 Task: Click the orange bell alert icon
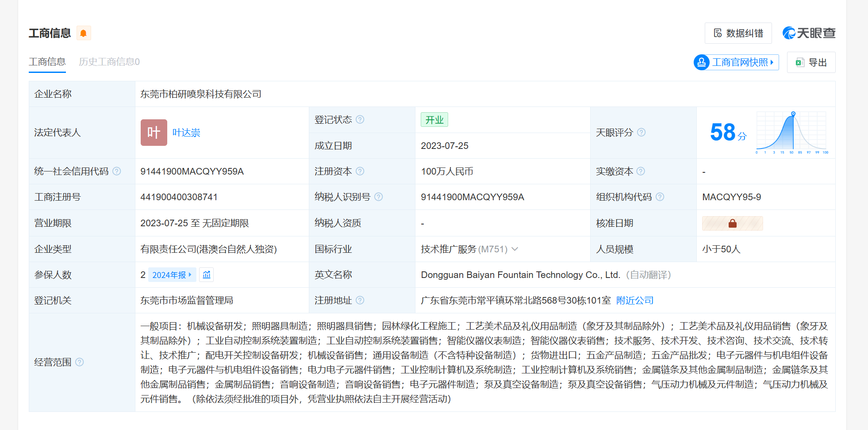pyautogui.click(x=83, y=33)
